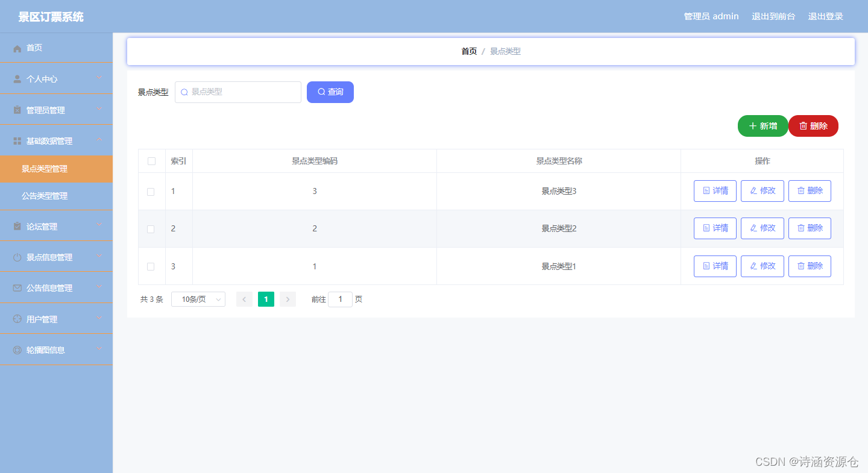This screenshot has height=473, width=868.
Task: Tick the select-all checkbox in the table header
Action: pos(151,161)
